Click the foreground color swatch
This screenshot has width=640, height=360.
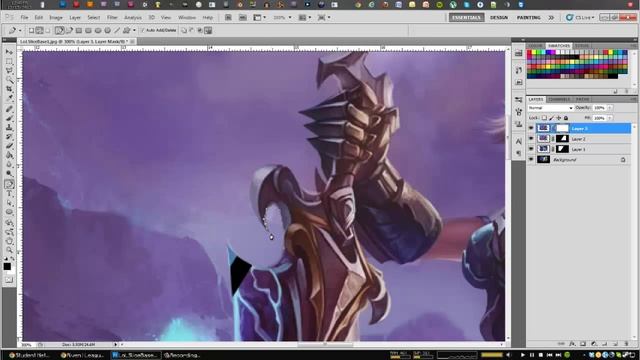coord(7,267)
